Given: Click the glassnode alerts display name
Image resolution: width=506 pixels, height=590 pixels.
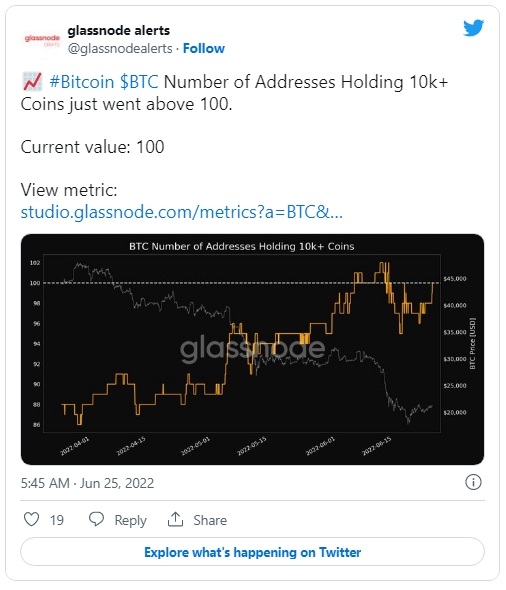Looking at the screenshot, I should (x=119, y=30).
